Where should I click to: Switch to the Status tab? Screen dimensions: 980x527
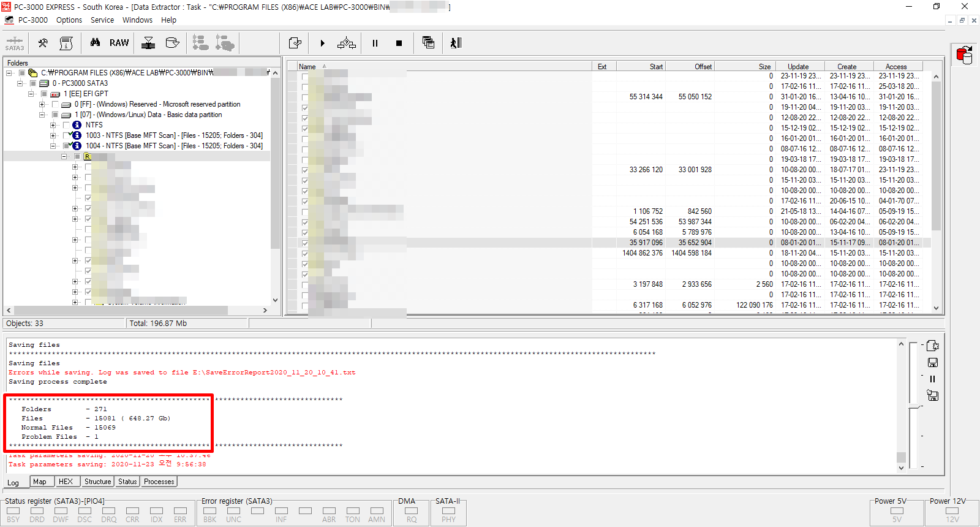point(127,482)
